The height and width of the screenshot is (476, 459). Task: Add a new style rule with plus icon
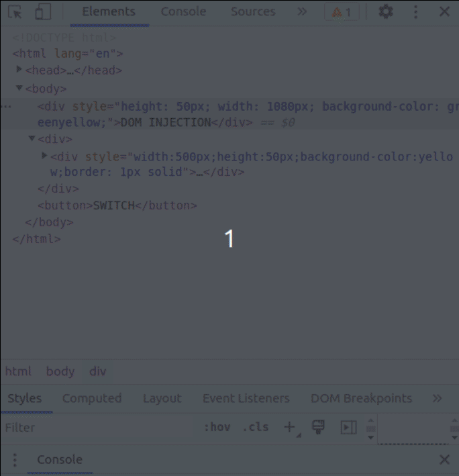pyautogui.click(x=289, y=427)
